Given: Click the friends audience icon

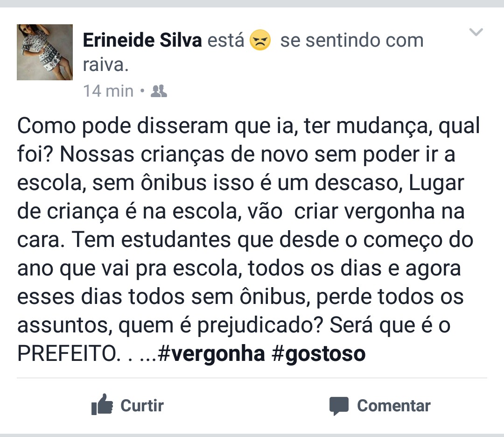Looking at the screenshot, I should [x=159, y=91].
